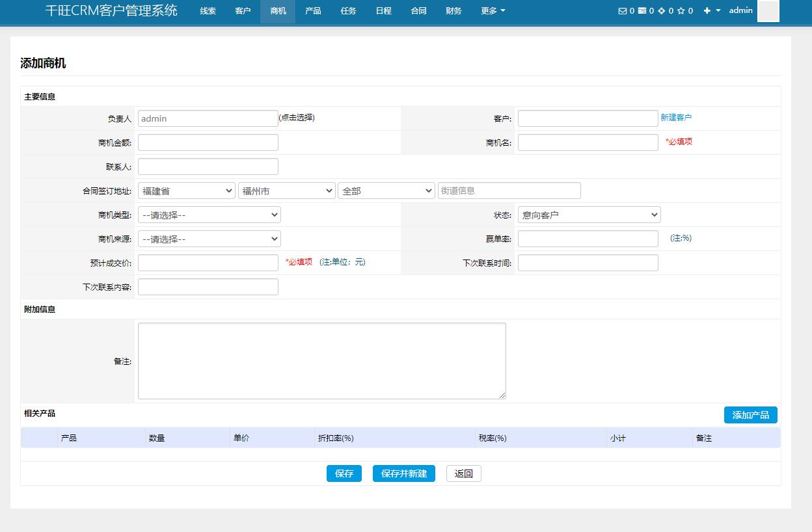812x532 pixels.
Task: Focus the 商机名 input field
Action: 588,142
